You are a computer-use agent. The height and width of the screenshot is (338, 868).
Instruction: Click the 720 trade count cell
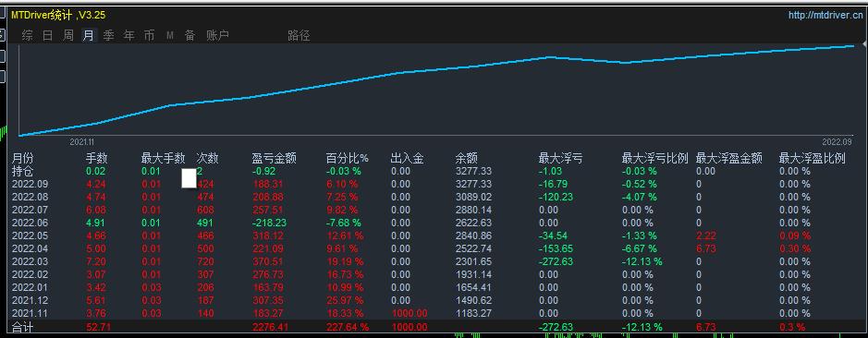tap(205, 261)
